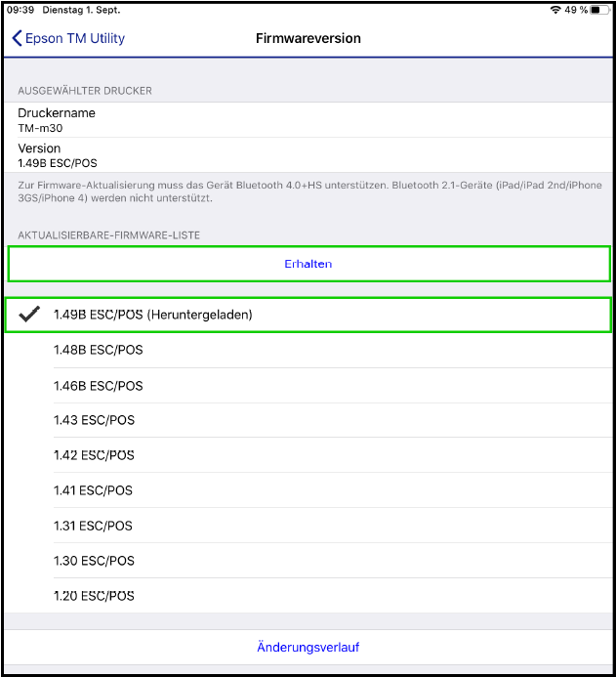This screenshot has width=616, height=677.
Task: Tap Erhalten to fetch firmware list
Action: pyautogui.click(x=308, y=264)
